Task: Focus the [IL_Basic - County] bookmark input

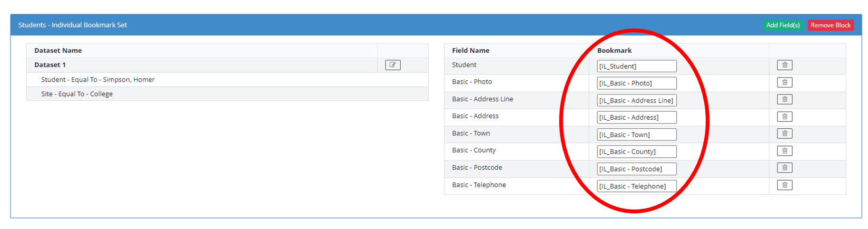Action: (x=636, y=152)
